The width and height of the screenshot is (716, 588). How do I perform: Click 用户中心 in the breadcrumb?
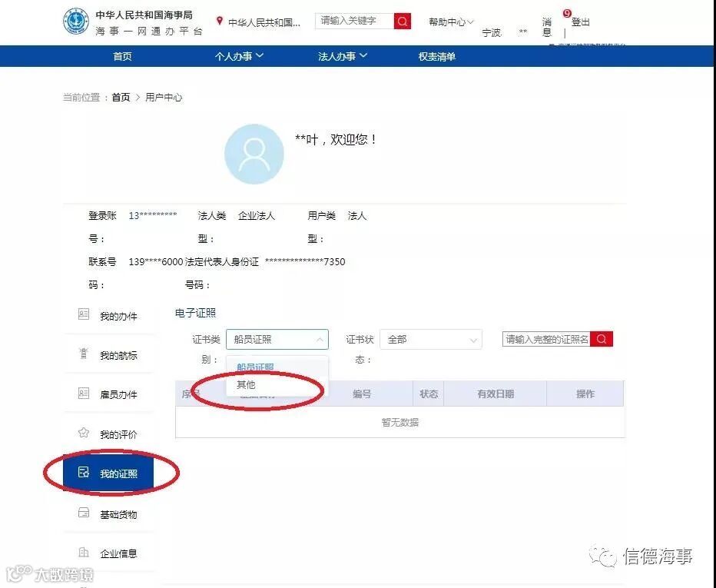pos(164,97)
